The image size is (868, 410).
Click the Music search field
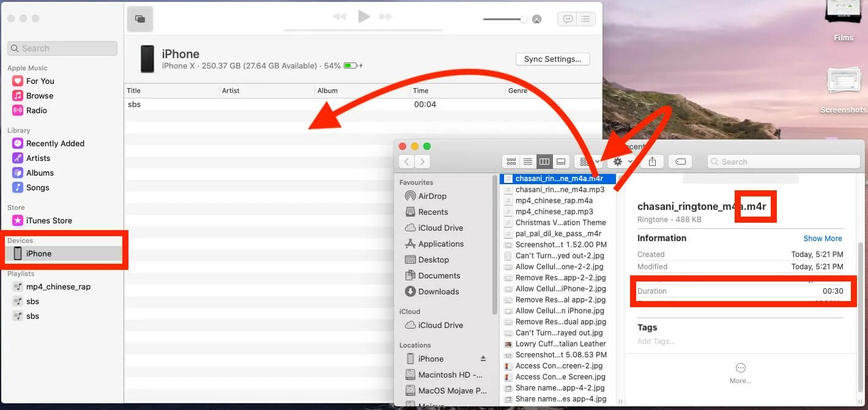pos(62,48)
